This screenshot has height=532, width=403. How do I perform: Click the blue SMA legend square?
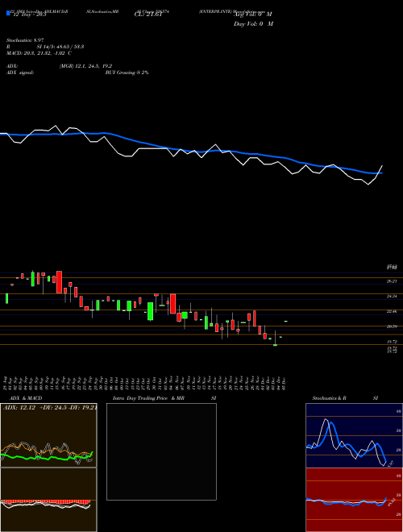tap(9, 13)
